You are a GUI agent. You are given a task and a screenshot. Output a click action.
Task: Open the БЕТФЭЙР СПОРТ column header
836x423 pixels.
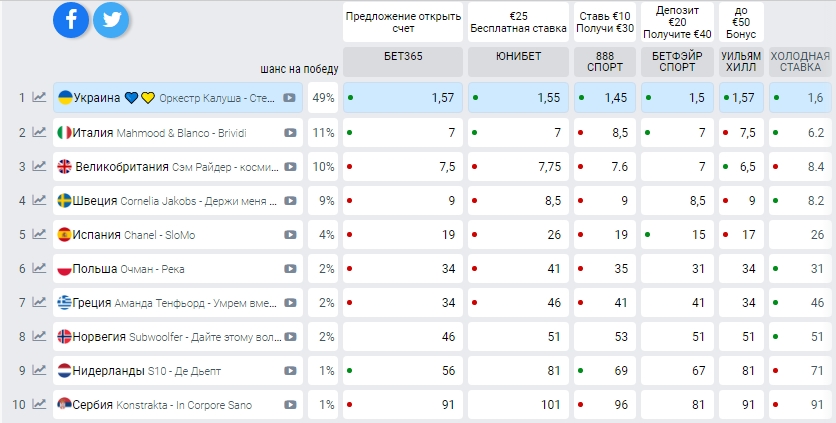pyautogui.click(x=677, y=61)
